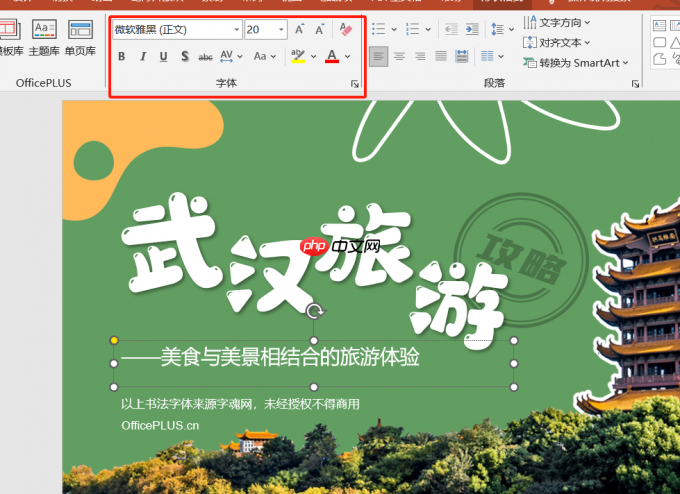Screen dimensions: 680x494
Task: Open the highlight color dropdown arrow
Action: (x=314, y=56)
